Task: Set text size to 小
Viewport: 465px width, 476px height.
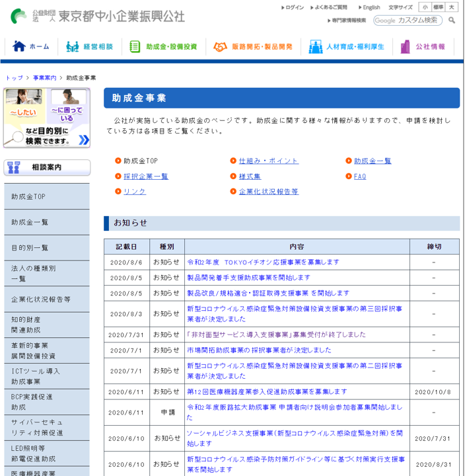Action: coord(425,7)
